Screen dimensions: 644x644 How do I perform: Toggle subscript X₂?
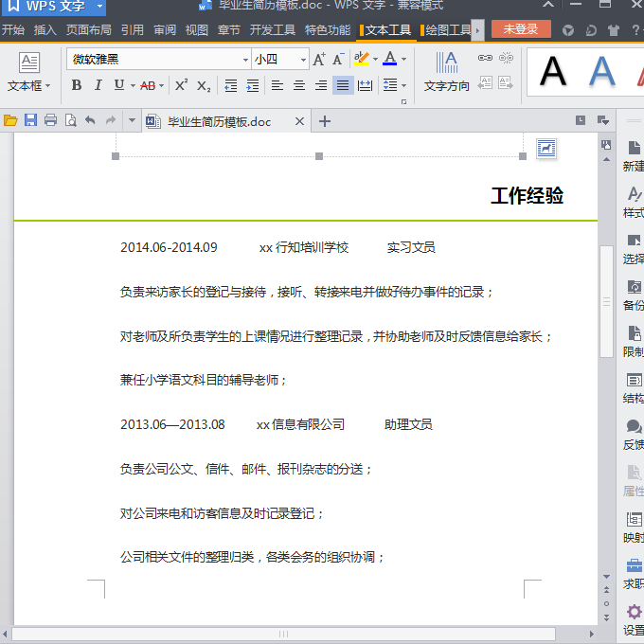tap(204, 85)
